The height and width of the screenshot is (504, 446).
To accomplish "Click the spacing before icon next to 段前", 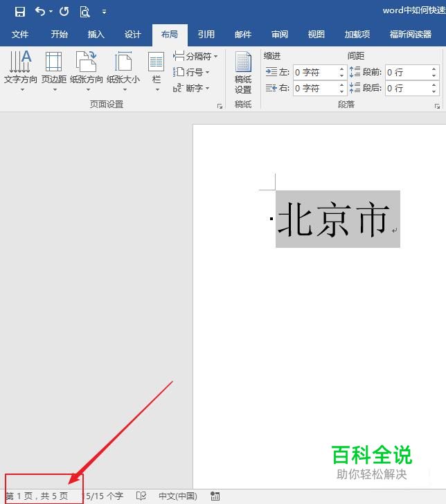I will tap(355, 72).
